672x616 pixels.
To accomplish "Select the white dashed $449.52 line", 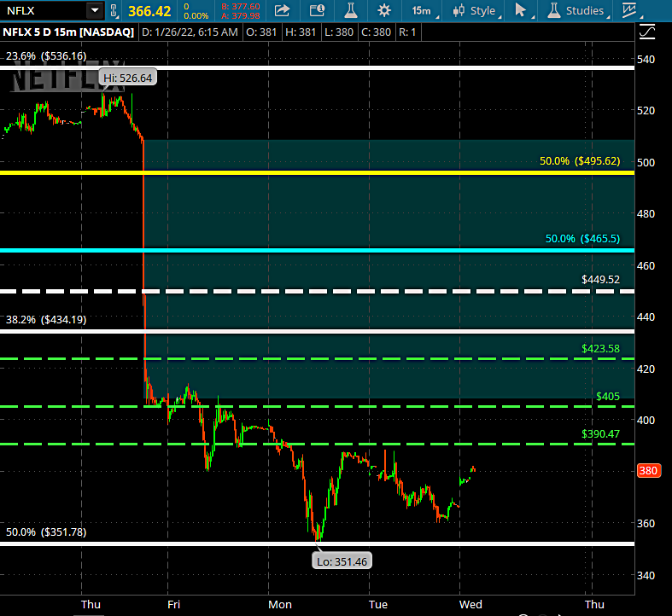I will pos(317,291).
